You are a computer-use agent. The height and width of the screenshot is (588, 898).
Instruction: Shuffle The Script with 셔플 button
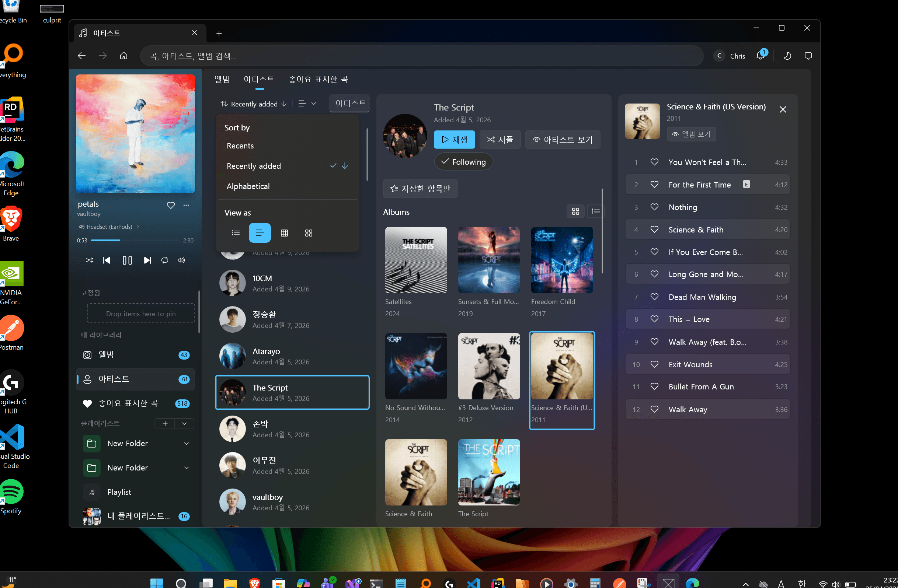[500, 140]
